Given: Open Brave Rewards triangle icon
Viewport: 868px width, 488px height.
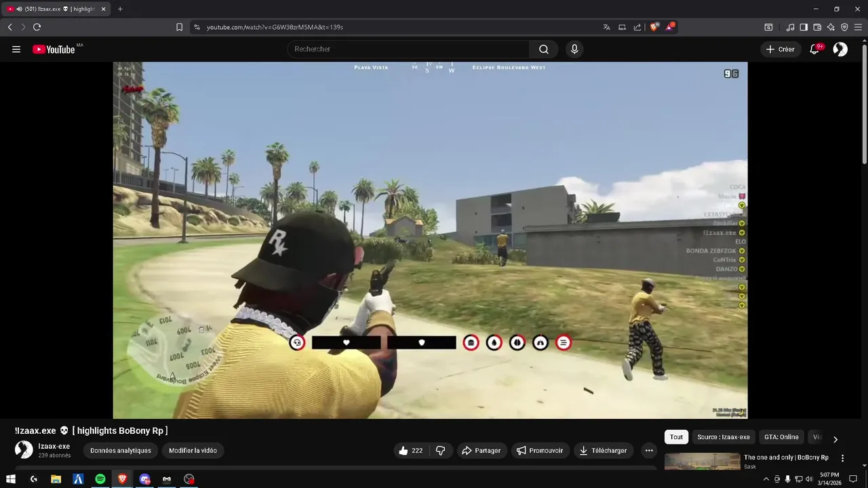Looking at the screenshot, I should [670, 27].
